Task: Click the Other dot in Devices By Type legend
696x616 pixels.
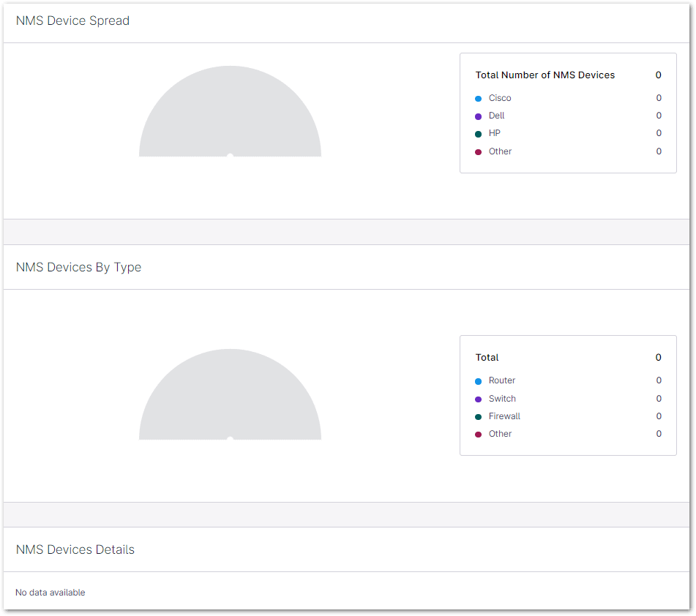Action: click(478, 435)
